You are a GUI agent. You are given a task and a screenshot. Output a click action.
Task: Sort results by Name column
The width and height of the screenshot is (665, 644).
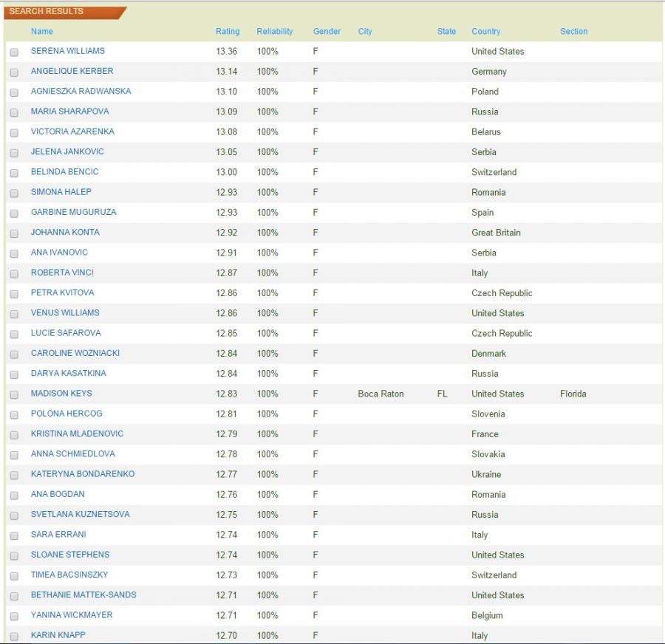pos(41,31)
